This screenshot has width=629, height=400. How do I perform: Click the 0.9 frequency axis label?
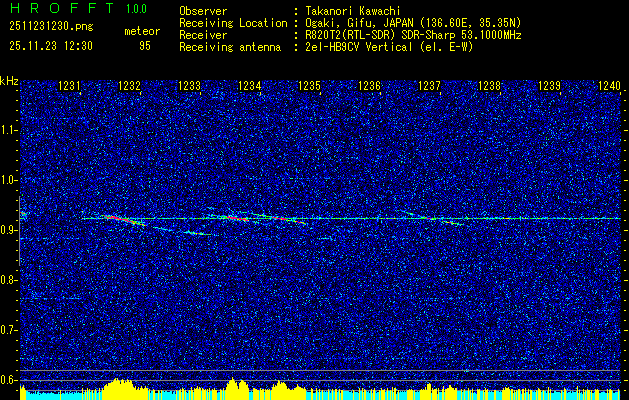click(7, 230)
